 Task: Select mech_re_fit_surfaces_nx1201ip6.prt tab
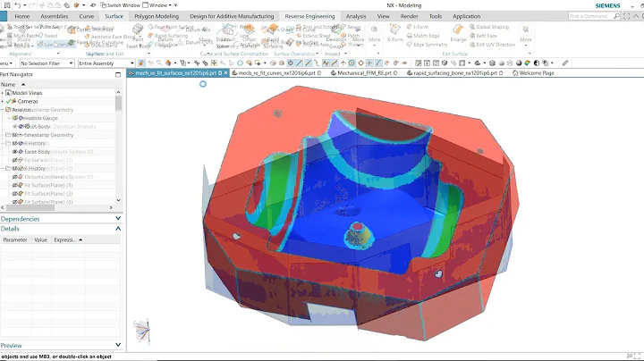176,73
